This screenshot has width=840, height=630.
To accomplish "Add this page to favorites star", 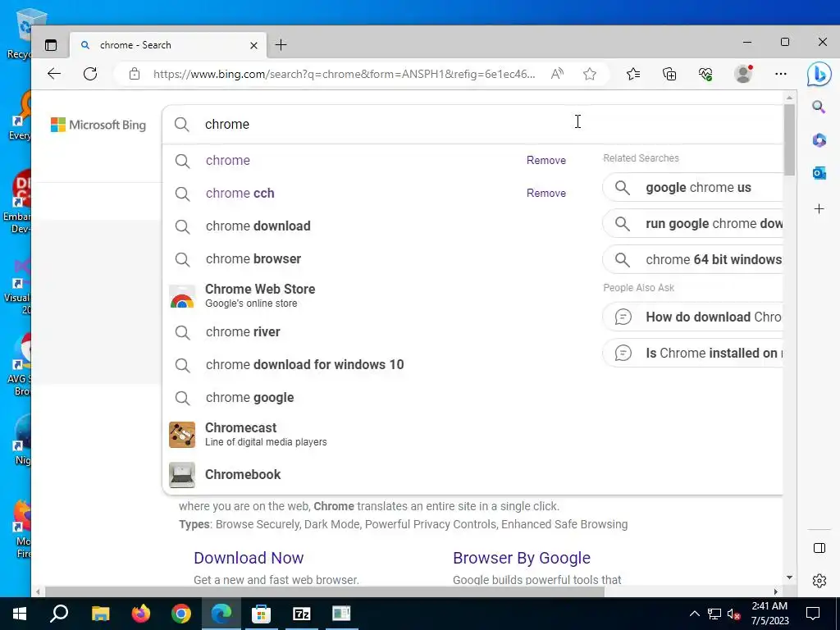I will point(590,74).
